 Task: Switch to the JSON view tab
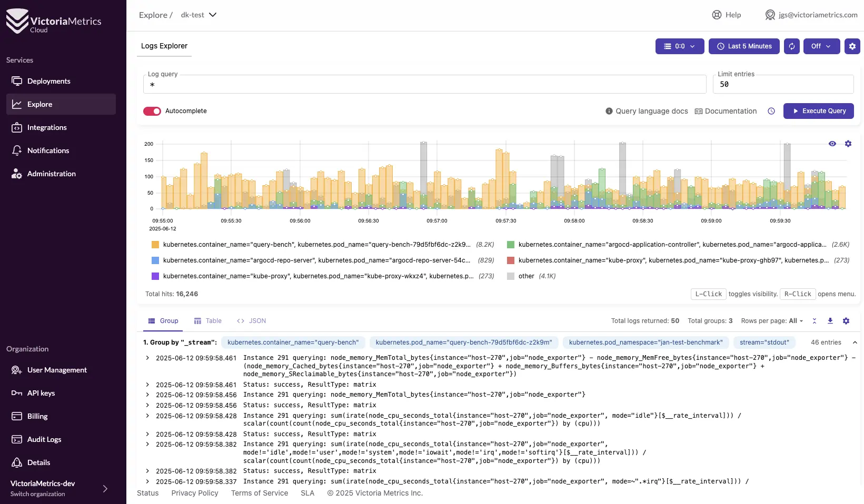(252, 321)
